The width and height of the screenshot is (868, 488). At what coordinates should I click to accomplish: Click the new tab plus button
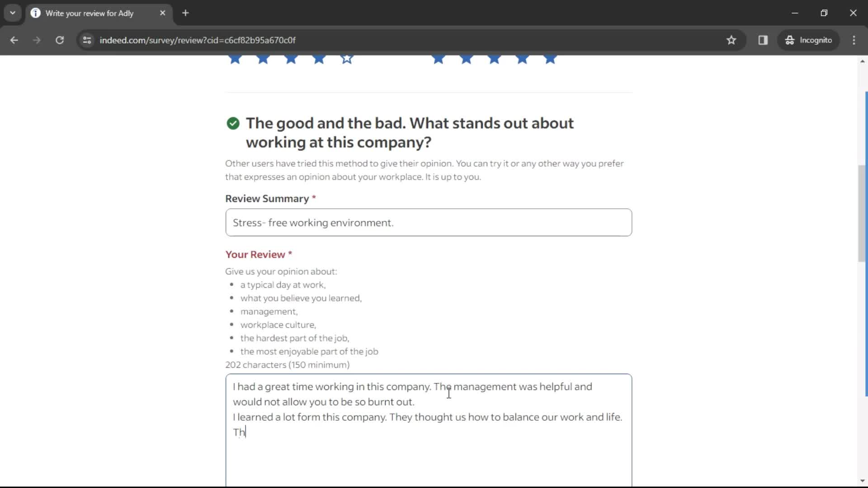(x=186, y=13)
